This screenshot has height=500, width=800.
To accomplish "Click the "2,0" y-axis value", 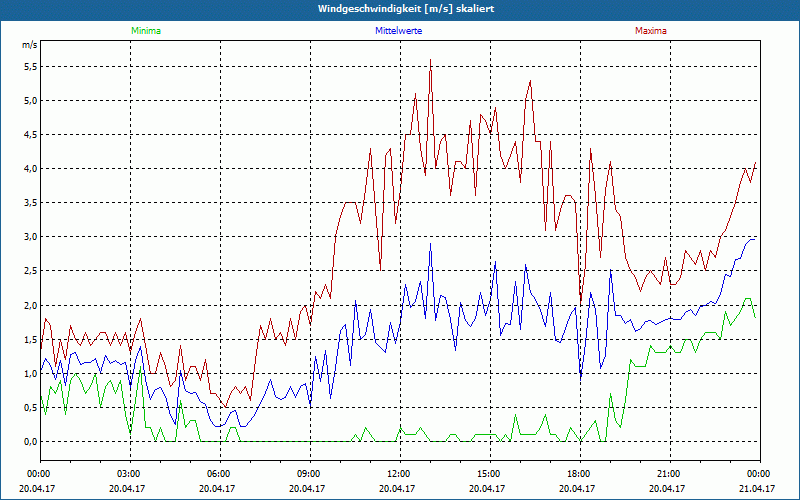I will tap(30, 306).
